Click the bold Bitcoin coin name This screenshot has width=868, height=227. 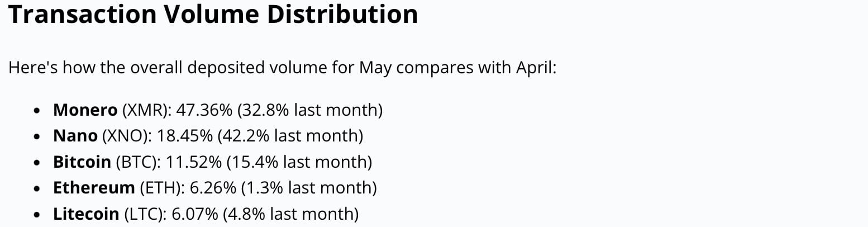(x=82, y=162)
